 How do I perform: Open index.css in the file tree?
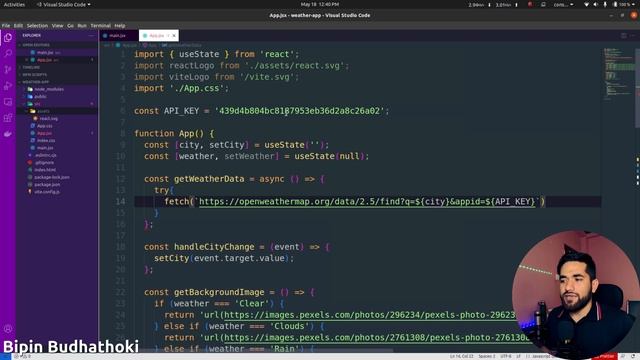(x=56, y=140)
